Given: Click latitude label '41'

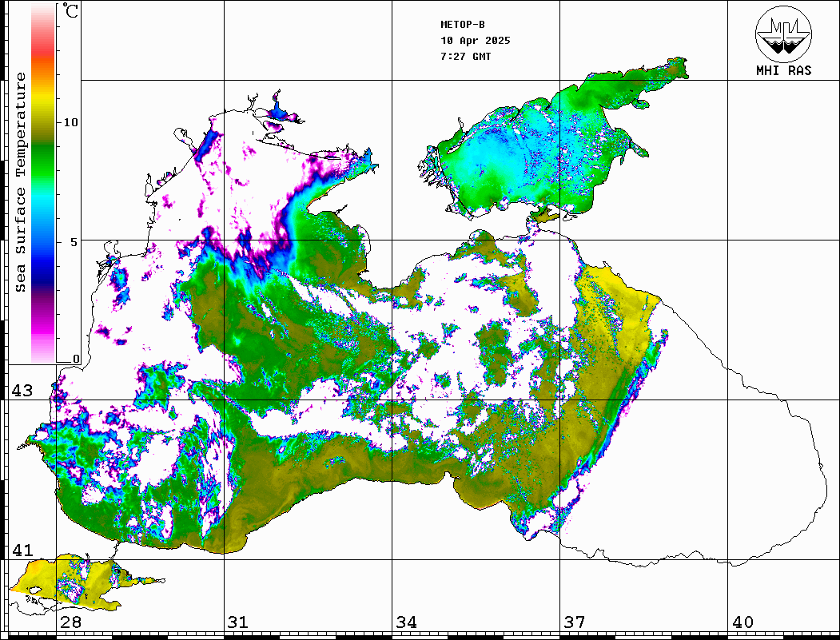Looking at the screenshot, I should 22,550.
